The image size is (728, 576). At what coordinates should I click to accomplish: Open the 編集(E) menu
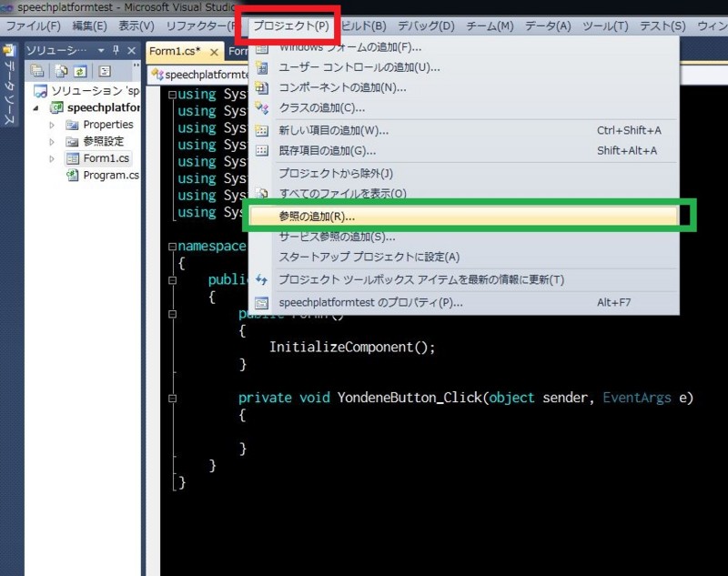pos(89,26)
